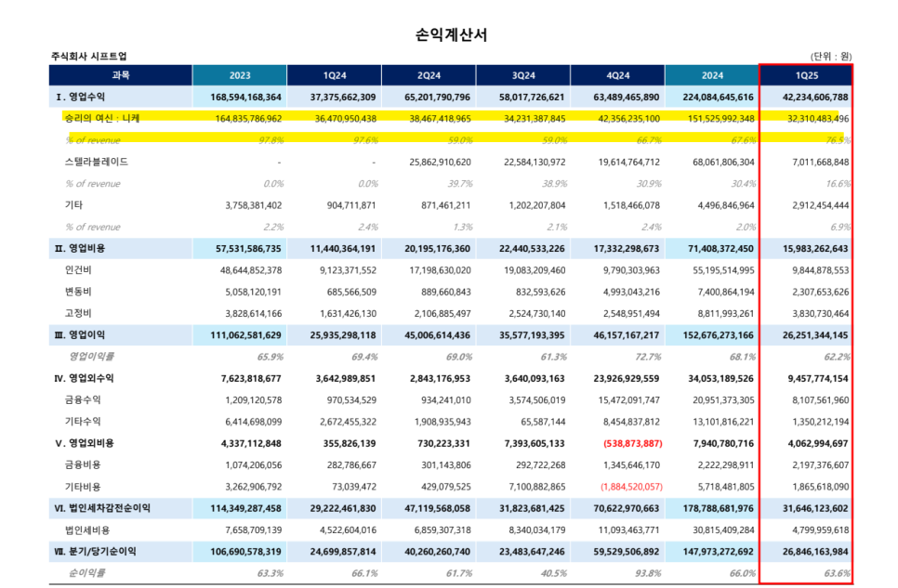Click the Ⅳ. 영업외수익 row label
This screenshot has height=588, width=898.
(x=85, y=378)
